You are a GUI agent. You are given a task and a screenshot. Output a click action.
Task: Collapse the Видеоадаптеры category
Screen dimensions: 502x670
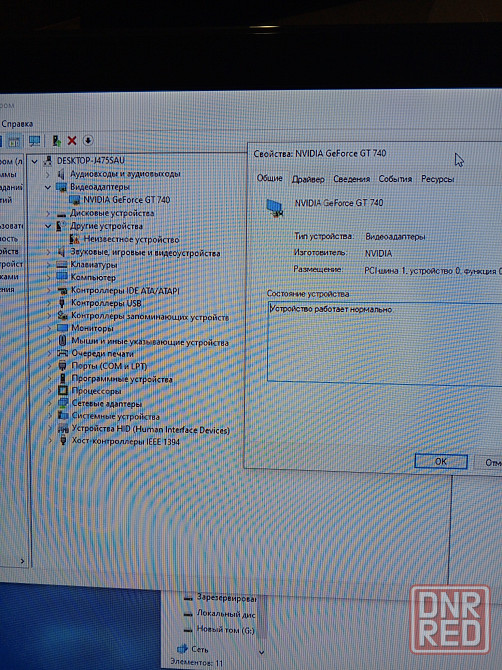48,187
